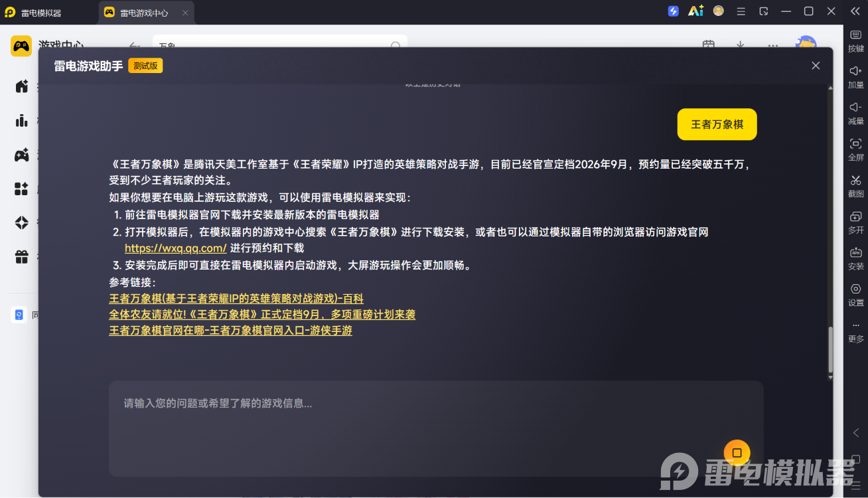
Task: Open the 王者万象棋官网入口-游侠手游 link
Action: click(x=230, y=331)
